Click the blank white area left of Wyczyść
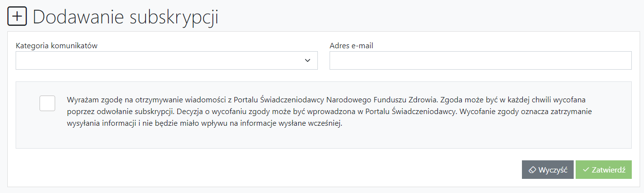Viewport: 644px width, 193px height. tap(264, 170)
